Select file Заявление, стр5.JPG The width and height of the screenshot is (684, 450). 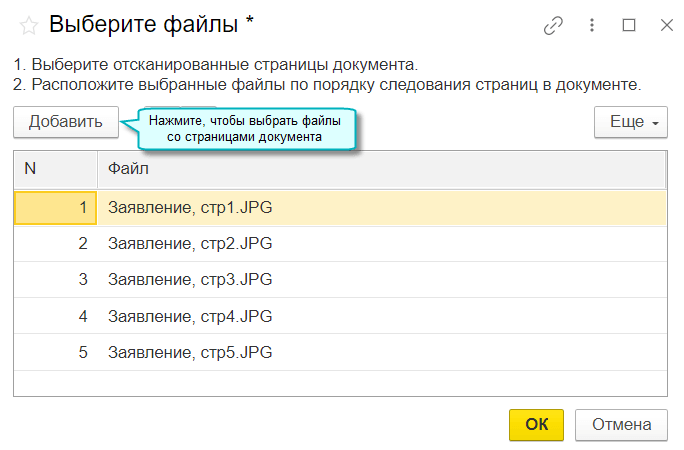190,353
